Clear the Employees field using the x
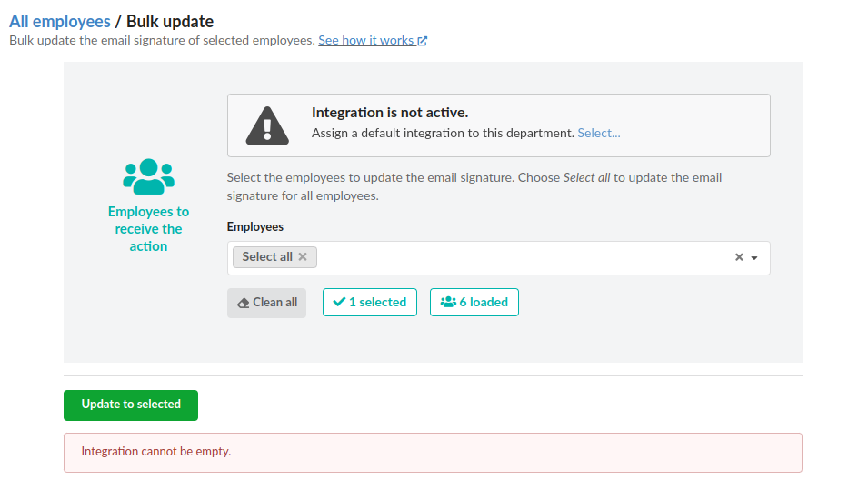Viewport: 868px width, 490px height. pos(739,257)
